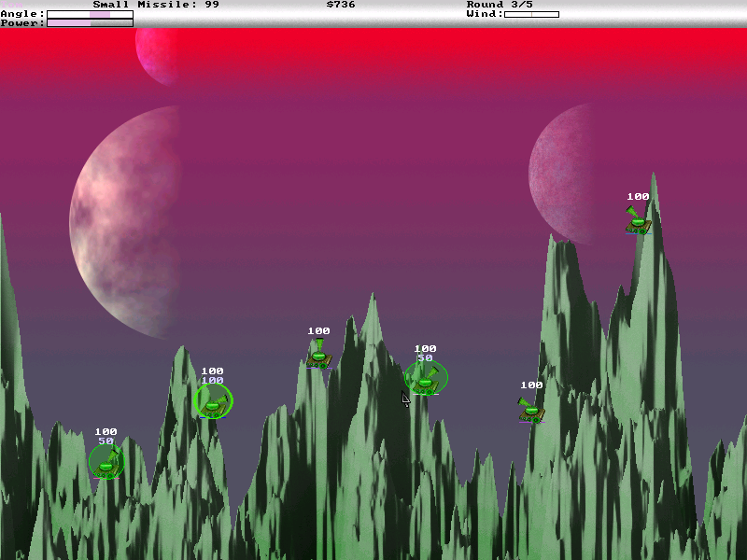747x560 pixels.
Task: Click the 100 health label above highest tank
Action: pyautogui.click(x=638, y=197)
